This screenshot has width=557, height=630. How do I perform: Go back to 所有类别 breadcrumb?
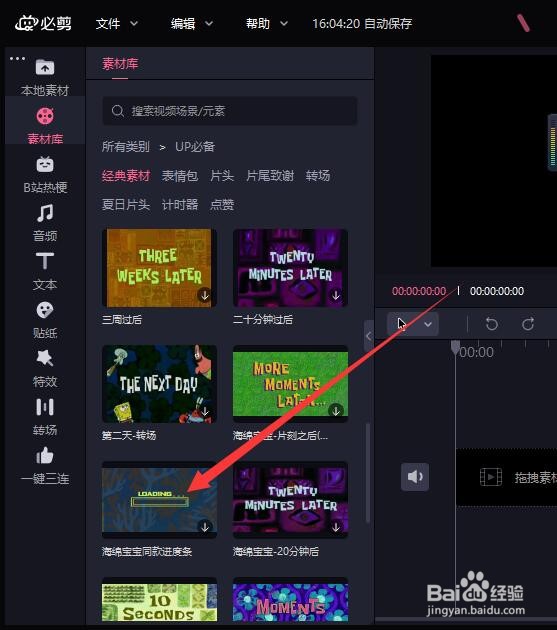tap(126, 147)
